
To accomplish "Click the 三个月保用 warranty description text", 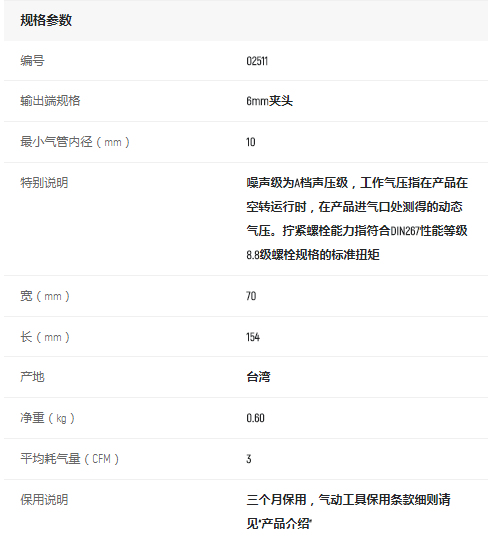I will (x=348, y=512).
